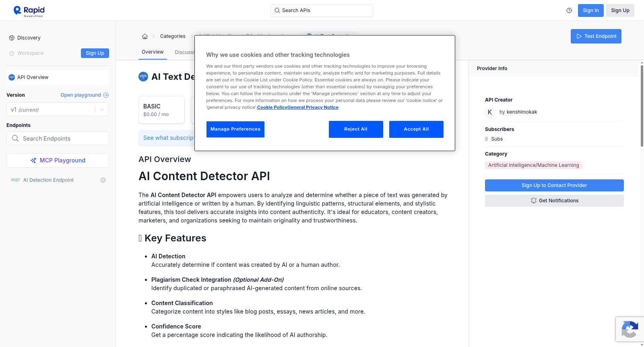
Task: Click the home breadcrumb icon
Action: pos(145,36)
